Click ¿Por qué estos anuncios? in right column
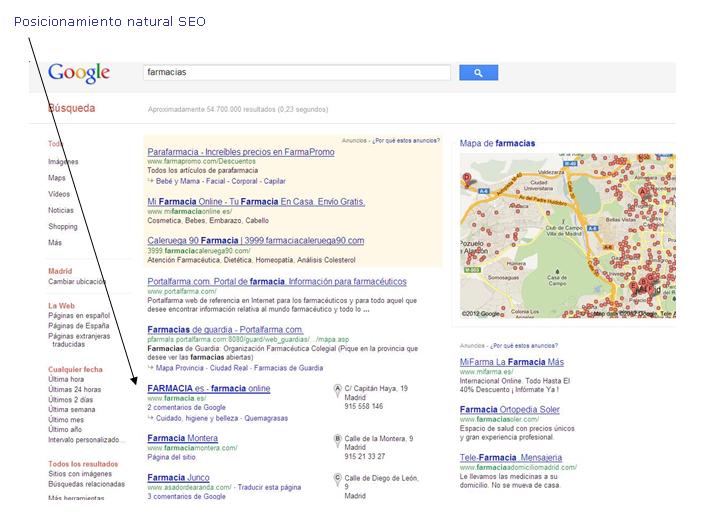This screenshot has height=514, width=720. (x=524, y=346)
